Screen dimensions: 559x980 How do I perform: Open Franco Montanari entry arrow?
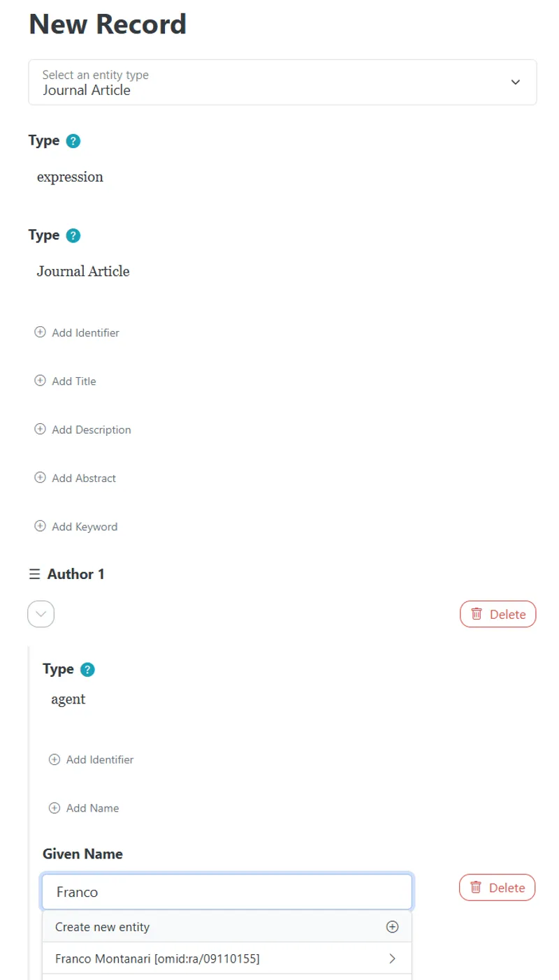pyautogui.click(x=392, y=959)
